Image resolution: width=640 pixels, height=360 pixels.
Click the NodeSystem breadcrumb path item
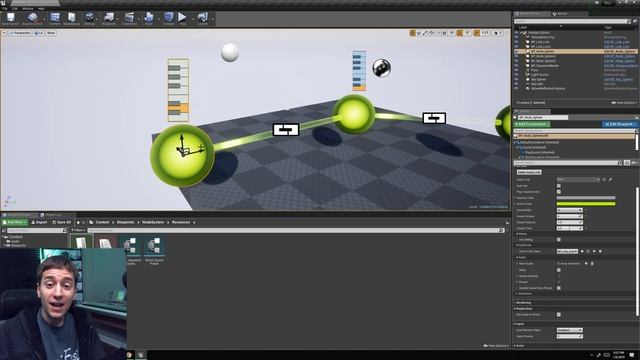[153, 222]
